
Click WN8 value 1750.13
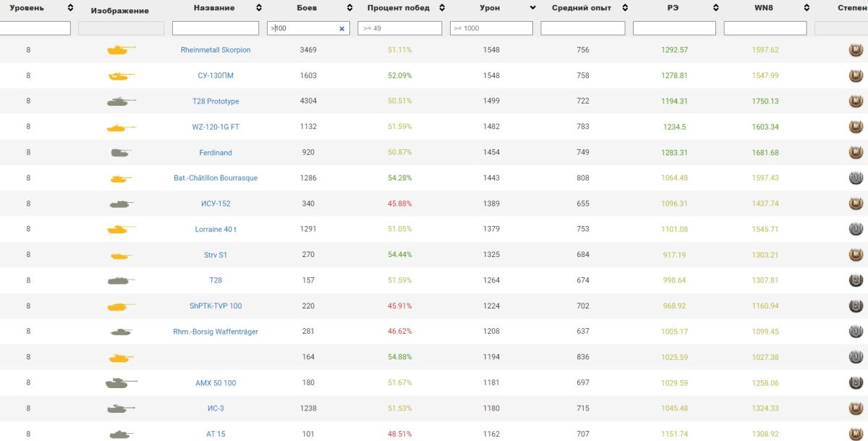tap(765, 101)
